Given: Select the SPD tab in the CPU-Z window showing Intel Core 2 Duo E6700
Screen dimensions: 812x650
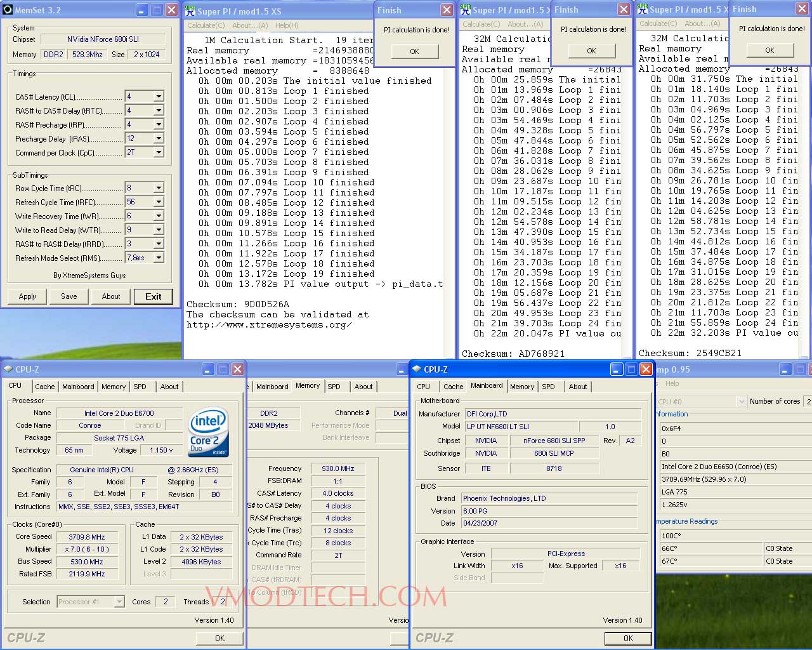Looking at the screenshot, I should click(x=140, y=387).
